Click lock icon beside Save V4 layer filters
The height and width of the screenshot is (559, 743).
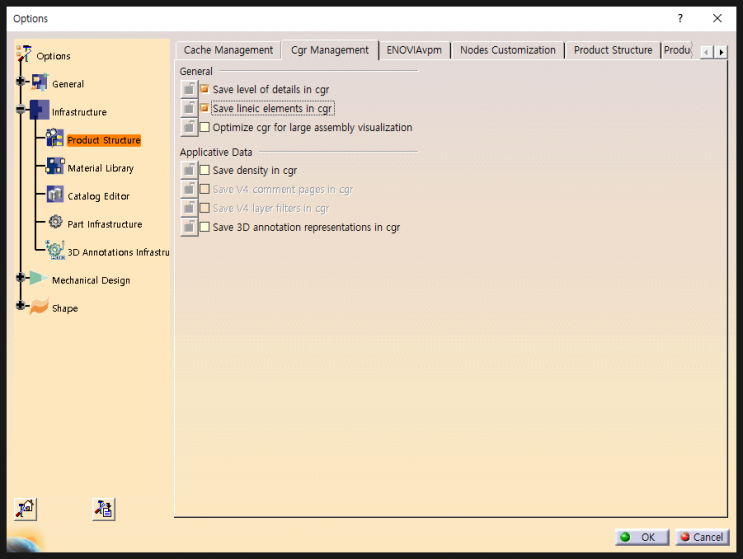click(x=189, y=208)
